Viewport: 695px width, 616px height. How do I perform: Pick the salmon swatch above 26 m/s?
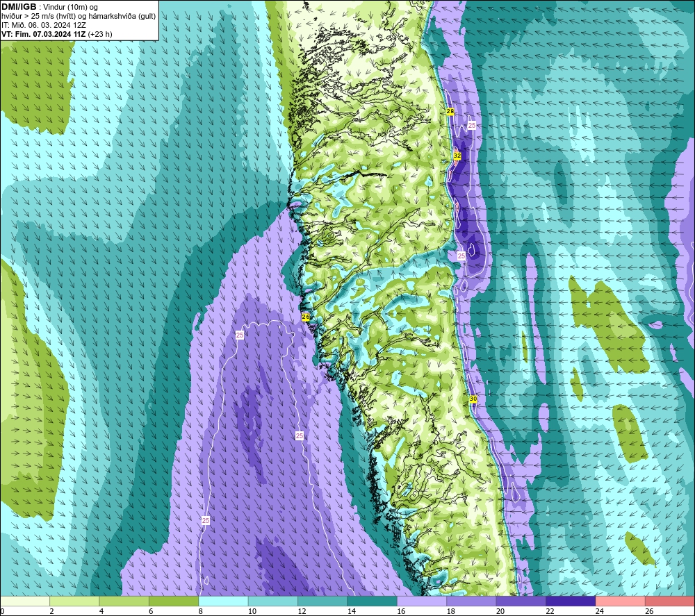pyautogui.click(x=670, y=601)
